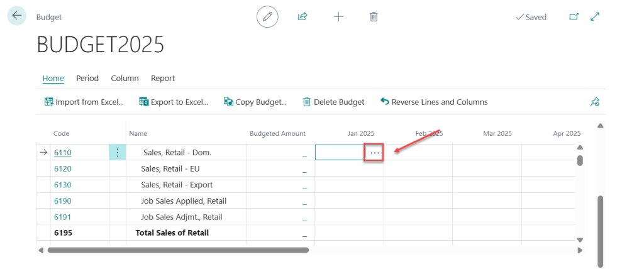
Task: Click the Apr 2025 column header
Action: (x=567, y=133)
